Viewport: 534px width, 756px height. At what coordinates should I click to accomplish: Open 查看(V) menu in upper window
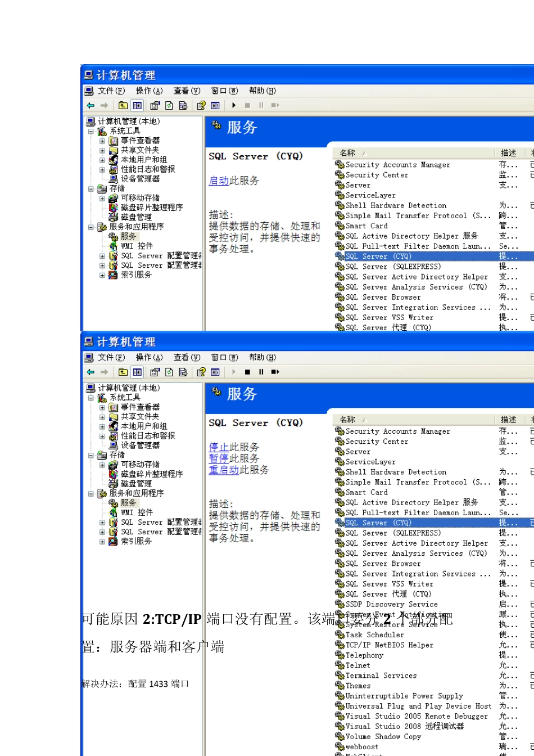point(187,91)
